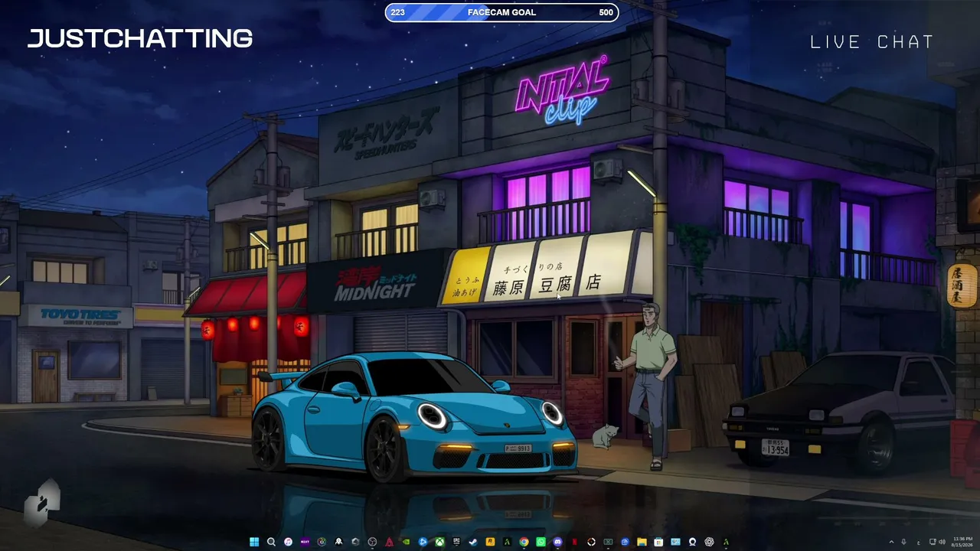Open the white and orange ring icon
The height and width of the screenshot is (551, 980).
[591, 542]
